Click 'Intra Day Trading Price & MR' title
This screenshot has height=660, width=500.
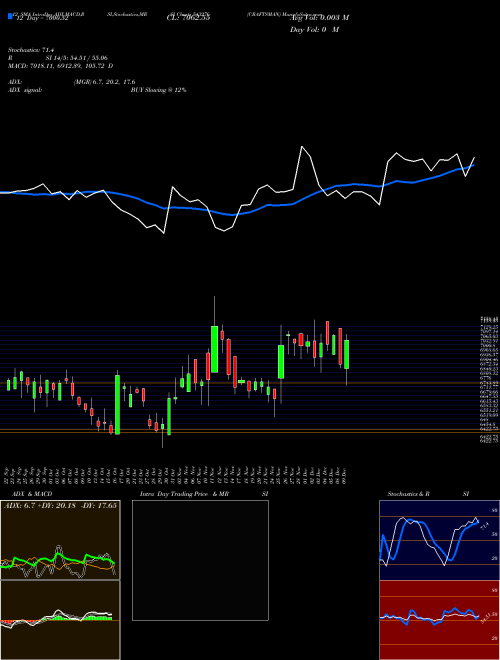click(x=184, y=494)
